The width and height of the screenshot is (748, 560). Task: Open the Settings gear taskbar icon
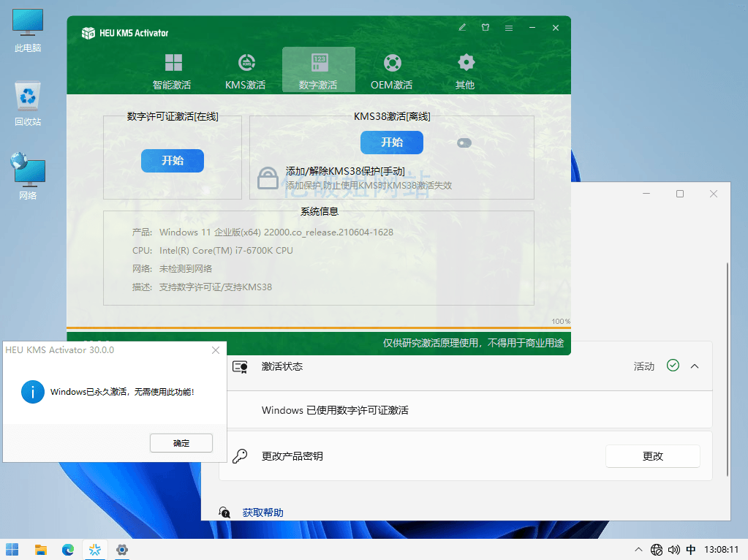tap(122, 550)
